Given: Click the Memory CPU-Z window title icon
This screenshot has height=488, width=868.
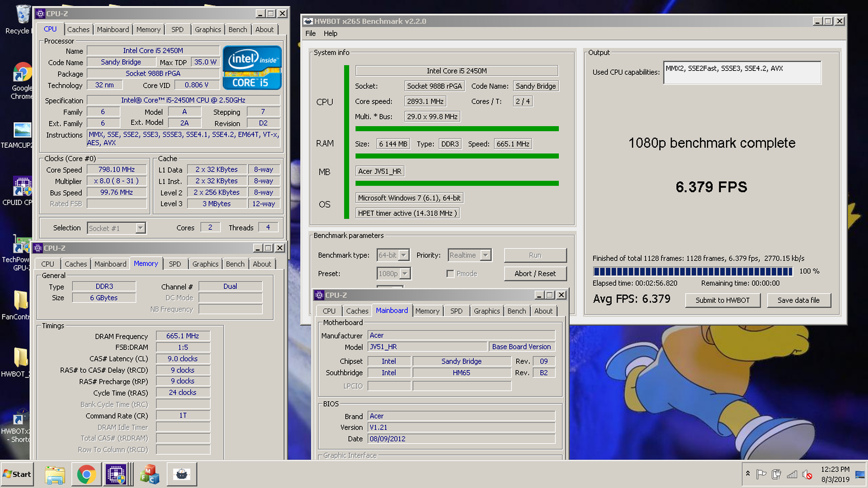Looking at the screenshot, I should point(38,248).
